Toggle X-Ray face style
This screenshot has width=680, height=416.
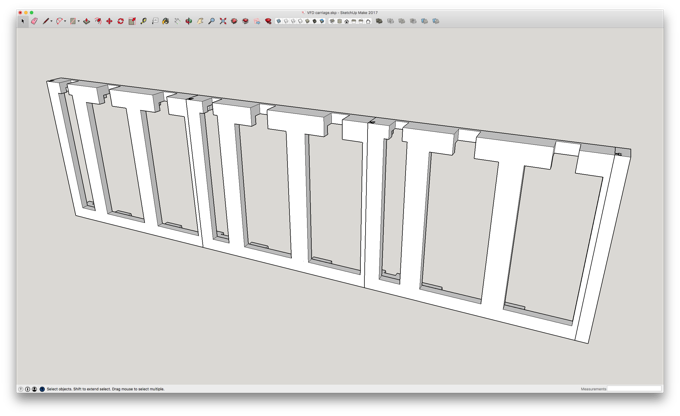click(279, 21)
